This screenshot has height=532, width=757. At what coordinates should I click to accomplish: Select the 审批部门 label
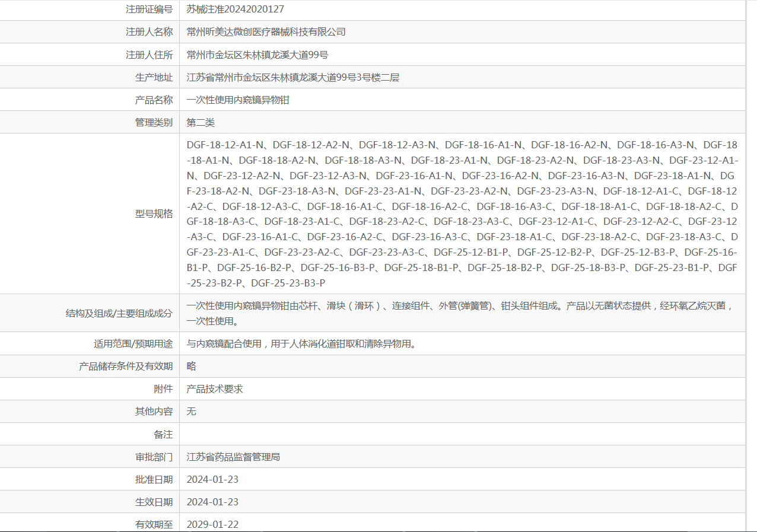pos(154,457)
